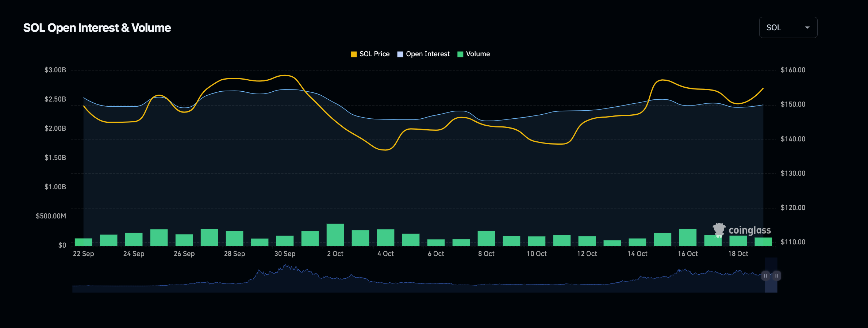Image resolution: width=868 pixels, height=328 pixels.
Task: Click the '30 Sep' x-axis label
Action: (x=285, y=253)
